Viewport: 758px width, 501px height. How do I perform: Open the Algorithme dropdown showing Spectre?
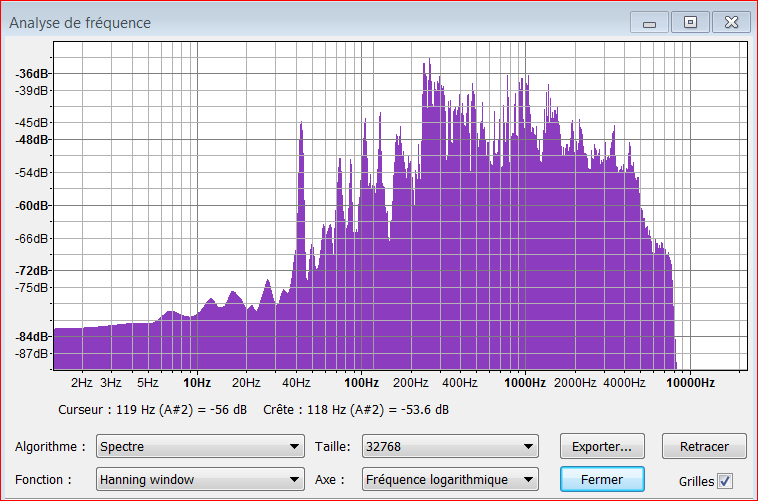(200, 447)
